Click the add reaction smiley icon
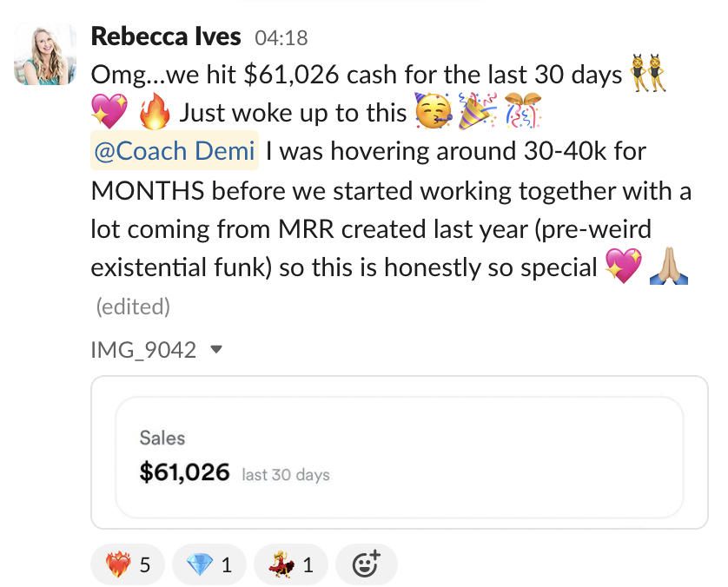The image size is (728, 587). click(366, 565)
